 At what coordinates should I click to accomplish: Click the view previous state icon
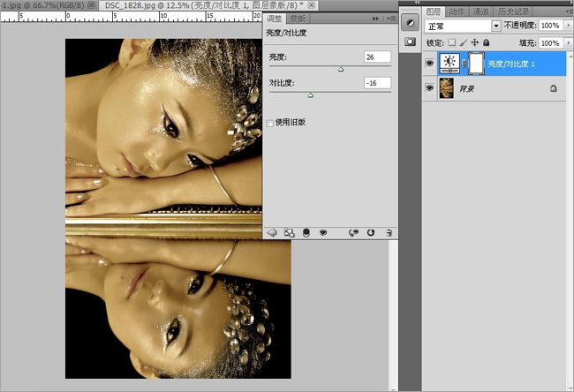353,232
